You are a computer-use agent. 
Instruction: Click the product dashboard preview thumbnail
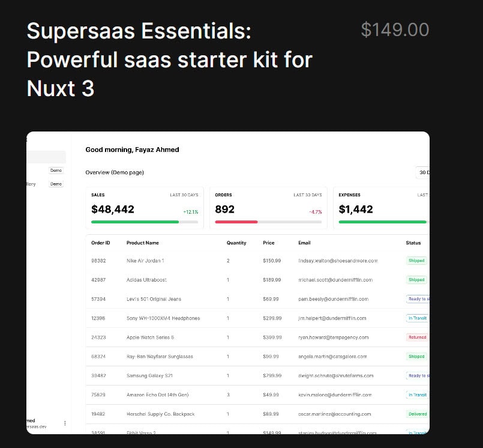tap(228, 283)
